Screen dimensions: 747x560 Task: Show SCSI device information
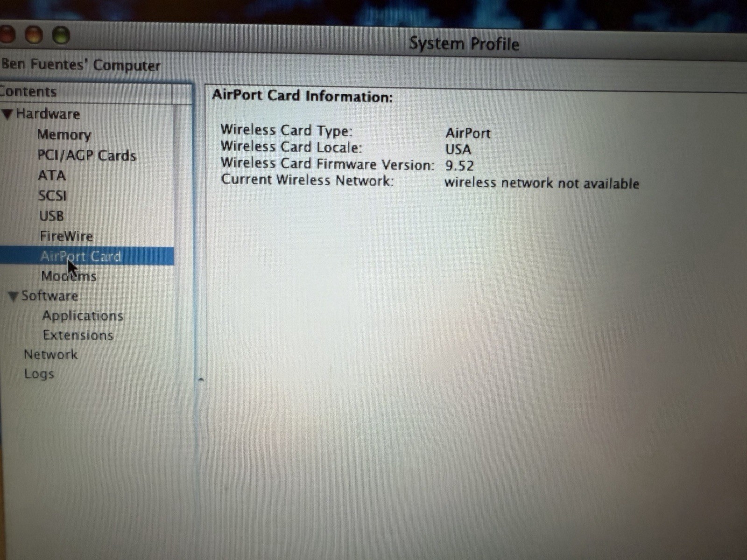(x=52, y=196)
